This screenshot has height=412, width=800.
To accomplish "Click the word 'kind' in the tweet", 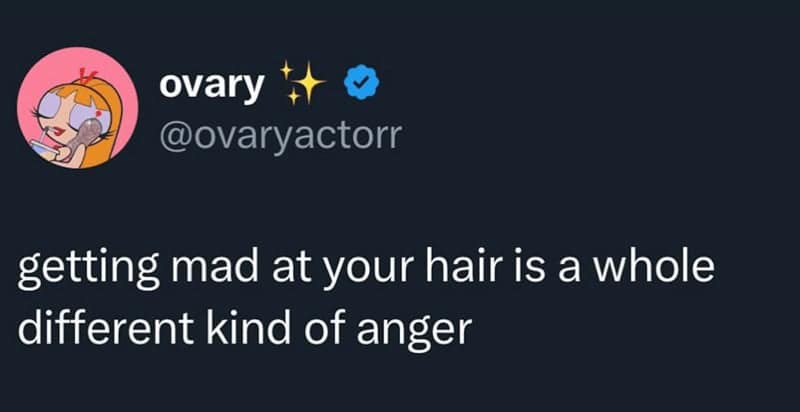I will tap(249, 324).
